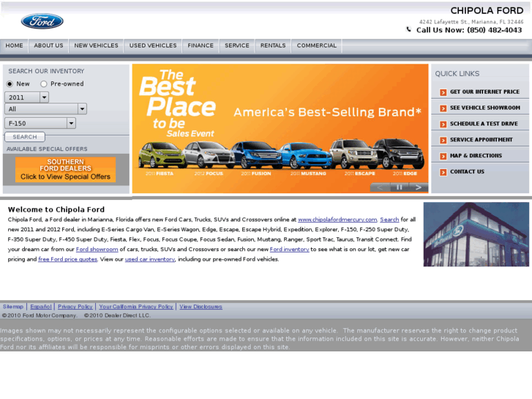The image size is (532, 399).
Task: Click the Call Us Now phone number
Action: 469,30
